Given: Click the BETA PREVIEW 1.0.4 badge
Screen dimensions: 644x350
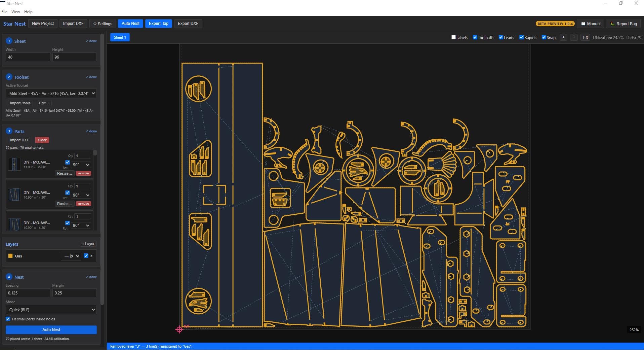Looking at the screenshot, I should pyautogui.click(x=555, y=24).
